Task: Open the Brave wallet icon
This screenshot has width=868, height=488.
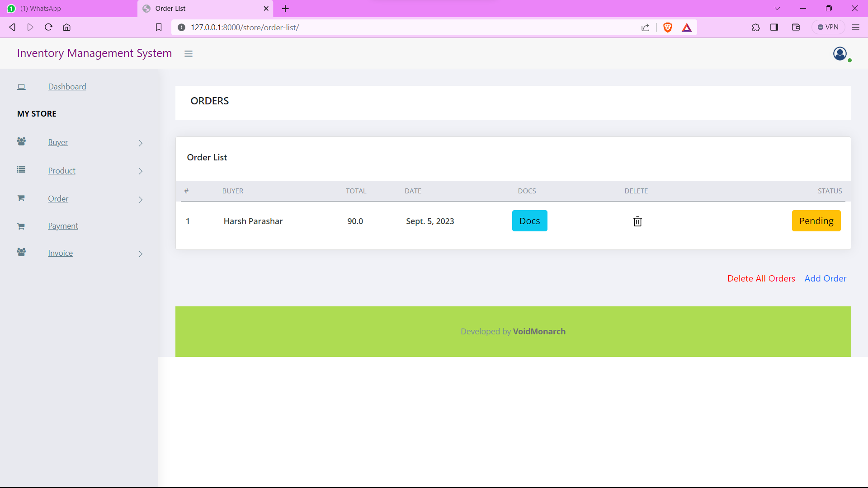Action: [796, 28]
